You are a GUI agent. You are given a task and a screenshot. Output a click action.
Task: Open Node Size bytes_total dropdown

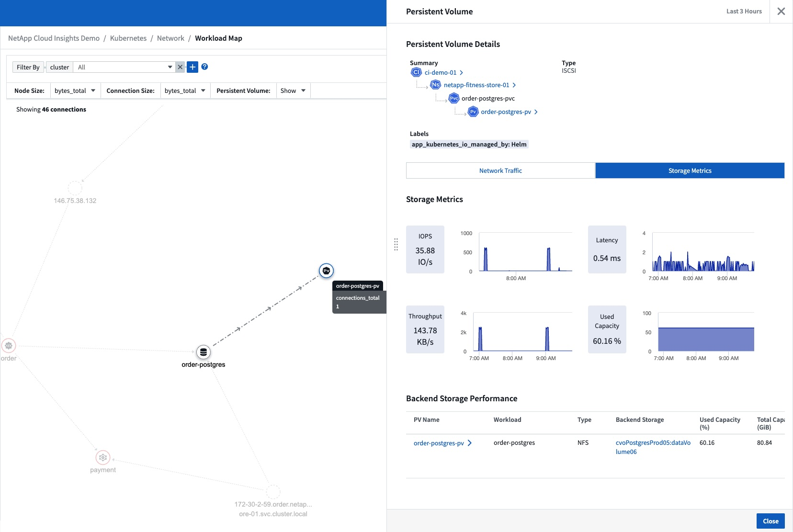coord(75,91)
